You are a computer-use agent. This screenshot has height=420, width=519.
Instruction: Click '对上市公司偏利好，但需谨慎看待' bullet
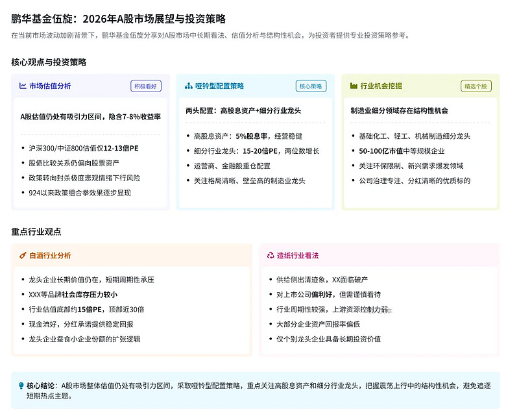click(329, 295)
